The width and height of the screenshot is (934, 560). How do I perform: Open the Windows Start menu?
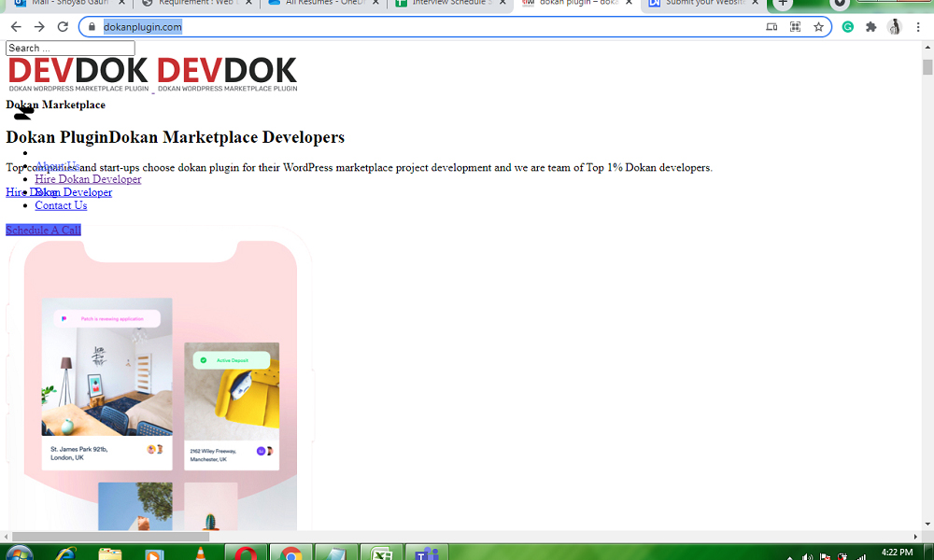click(18, 554)
